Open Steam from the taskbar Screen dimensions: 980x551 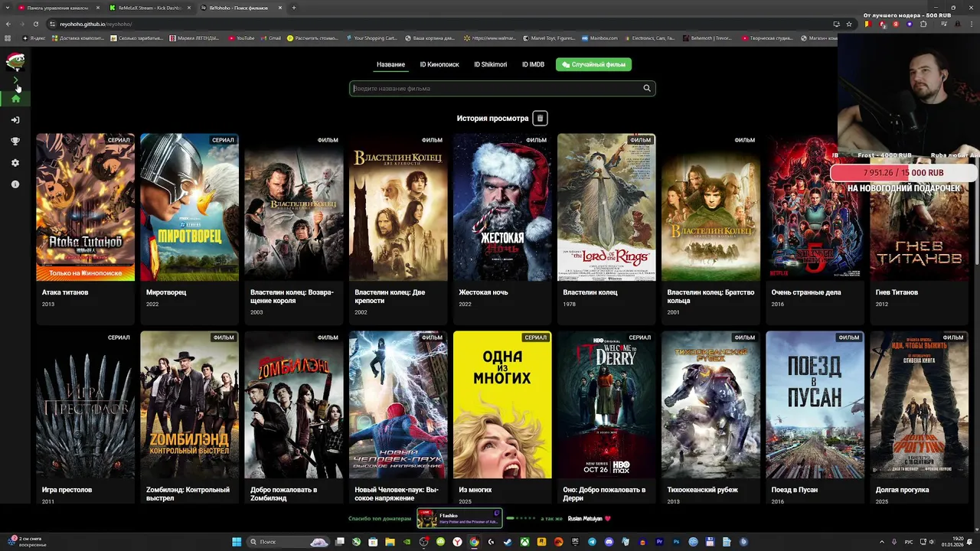pos(508,542)
